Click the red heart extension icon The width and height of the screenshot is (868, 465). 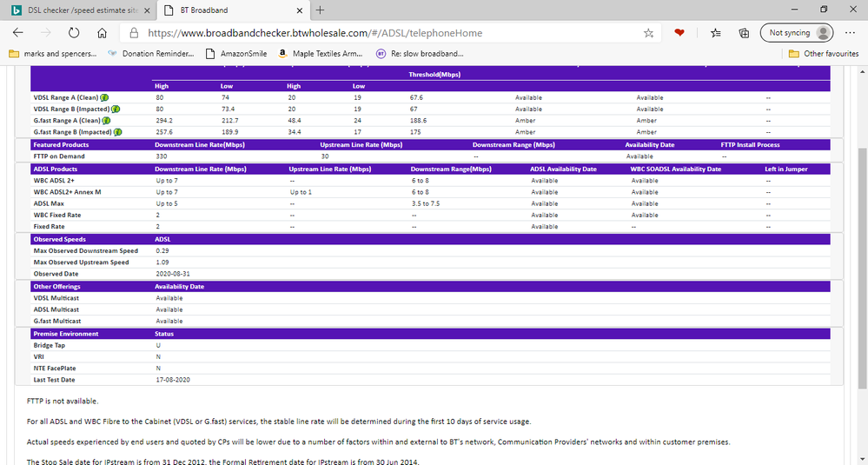(x=680, y=33)
